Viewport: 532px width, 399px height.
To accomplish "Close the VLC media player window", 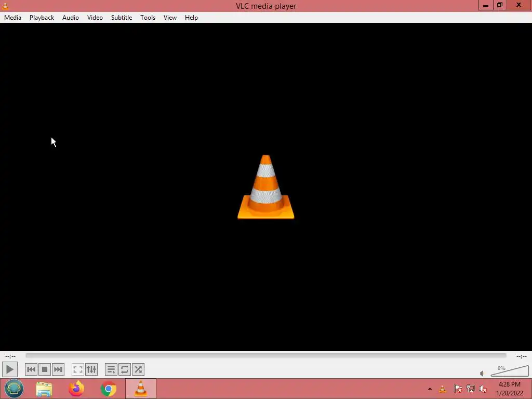I will tap(519, 5).
